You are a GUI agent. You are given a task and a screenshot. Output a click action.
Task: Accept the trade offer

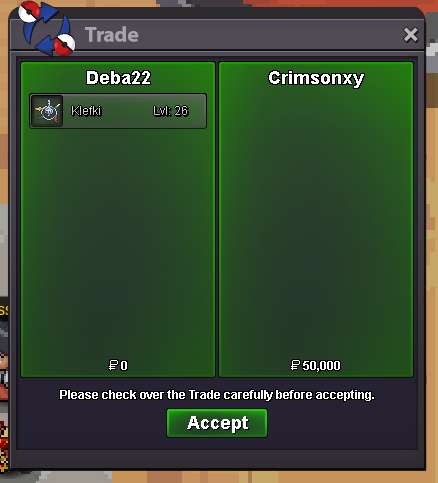[217, 423]
